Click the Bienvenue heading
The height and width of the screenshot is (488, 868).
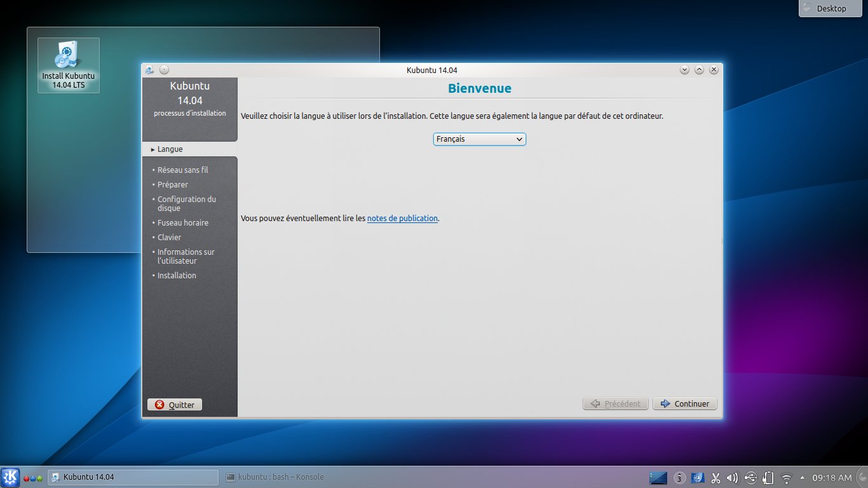coord(480,88)
